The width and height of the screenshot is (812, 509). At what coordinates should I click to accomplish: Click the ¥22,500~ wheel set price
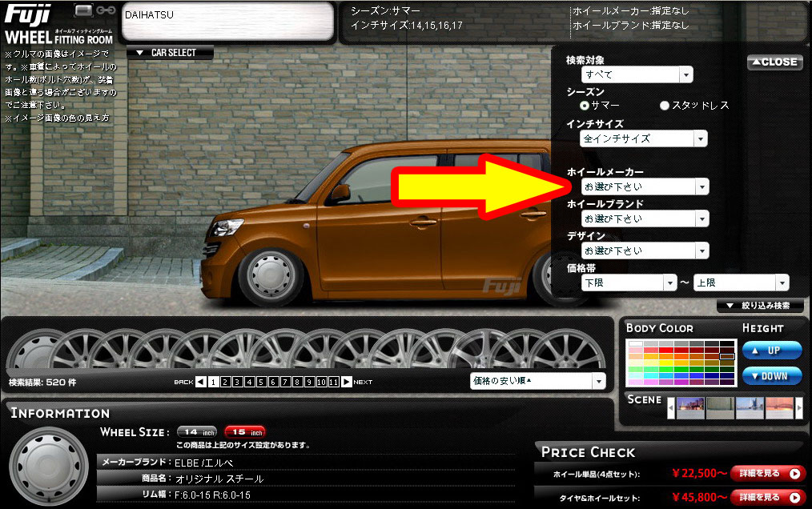(699, 473)
